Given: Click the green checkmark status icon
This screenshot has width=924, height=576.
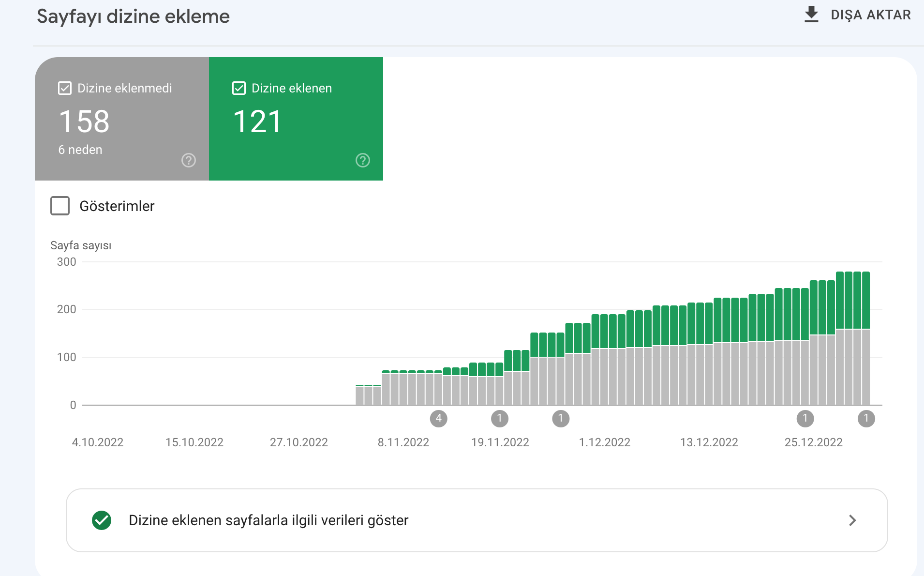Looking at the screenshot, I should click(102, 520).
